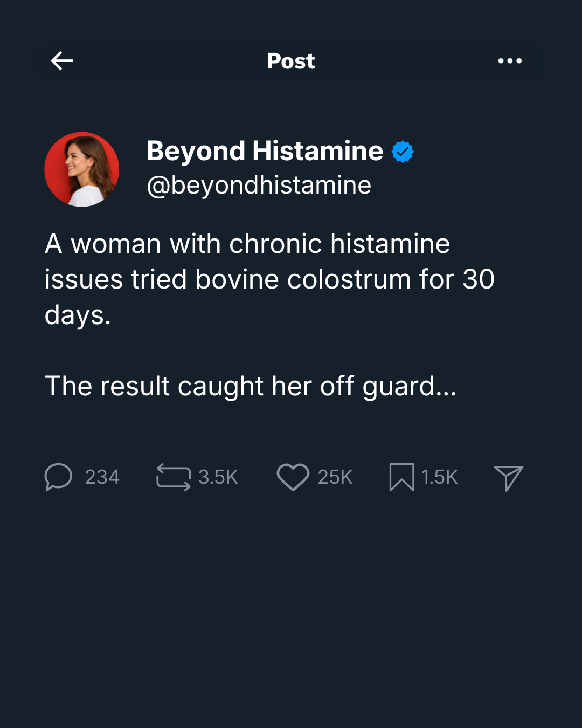The width and height of the screenshot is (582, 728).
Task: Click the 3.5K reposts count
Action: click(x=218, y=477)
